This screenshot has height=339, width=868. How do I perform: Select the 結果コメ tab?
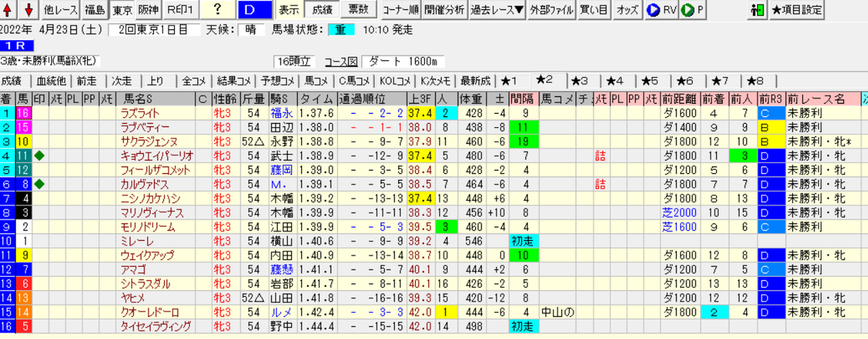(x=234, y=81)
